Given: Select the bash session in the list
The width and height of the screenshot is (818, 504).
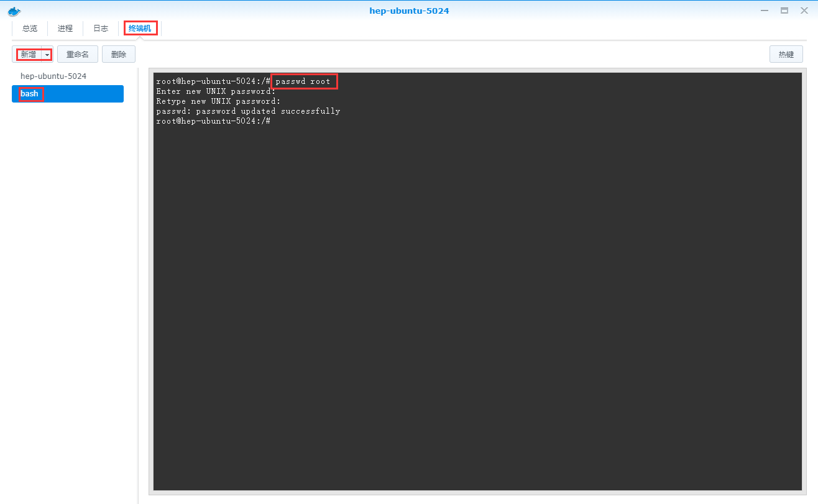Looking at the screenshot, I should (30, 94).
